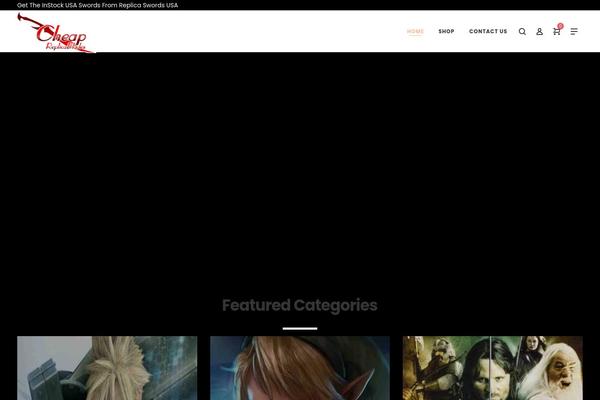Open the SHOP menu item

446,31
